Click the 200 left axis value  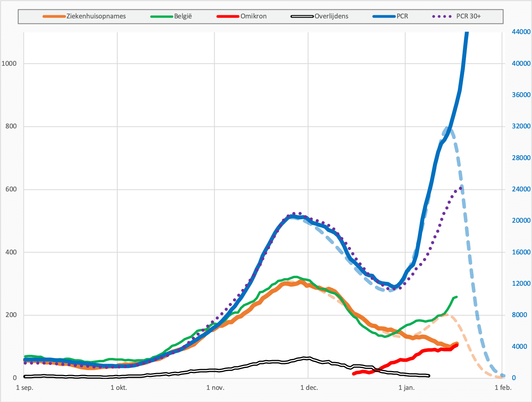point(11,315)
